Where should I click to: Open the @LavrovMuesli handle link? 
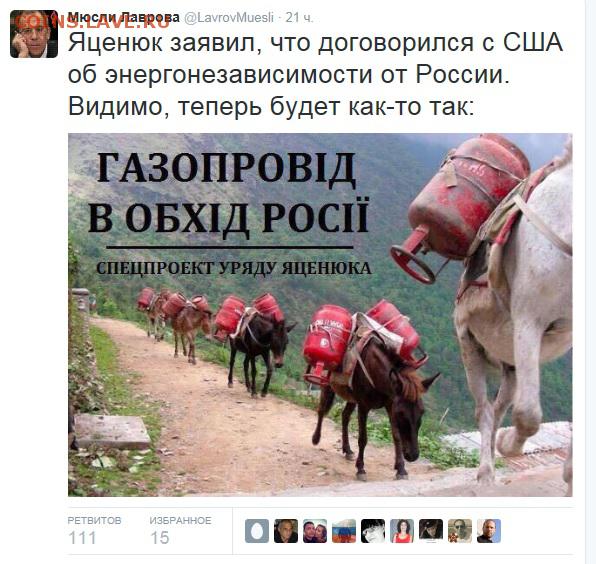point(229,17)
